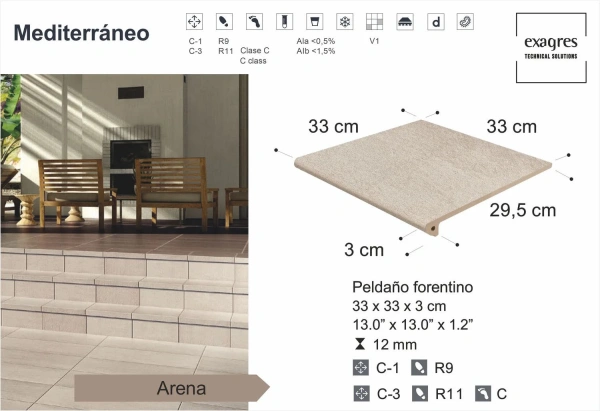This screenshot has height=411, width=600.
Task: Click the patio staircase scene photo
Action: click(123, 220)
